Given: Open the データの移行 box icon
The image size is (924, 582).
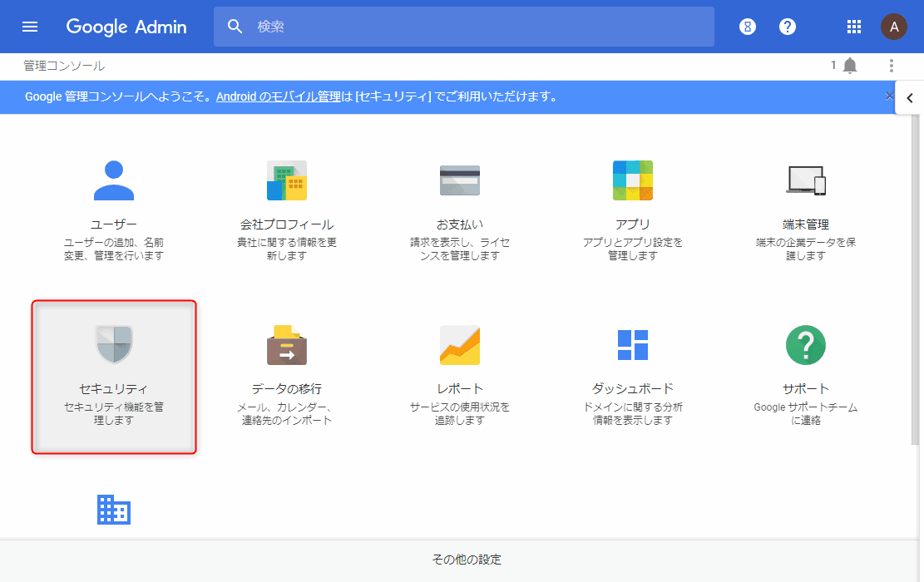Looking at the screenshot, I should click(x=287, y=344).
